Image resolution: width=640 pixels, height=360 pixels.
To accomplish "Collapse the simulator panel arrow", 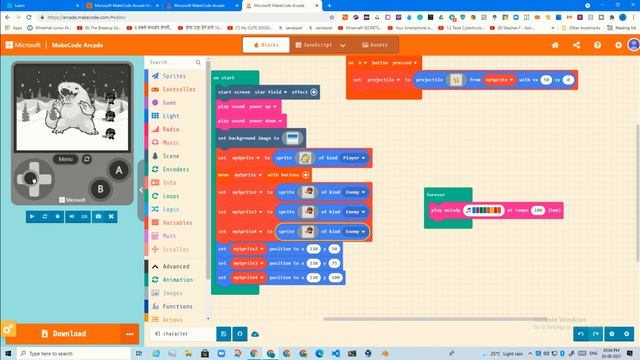I will 141,190.
